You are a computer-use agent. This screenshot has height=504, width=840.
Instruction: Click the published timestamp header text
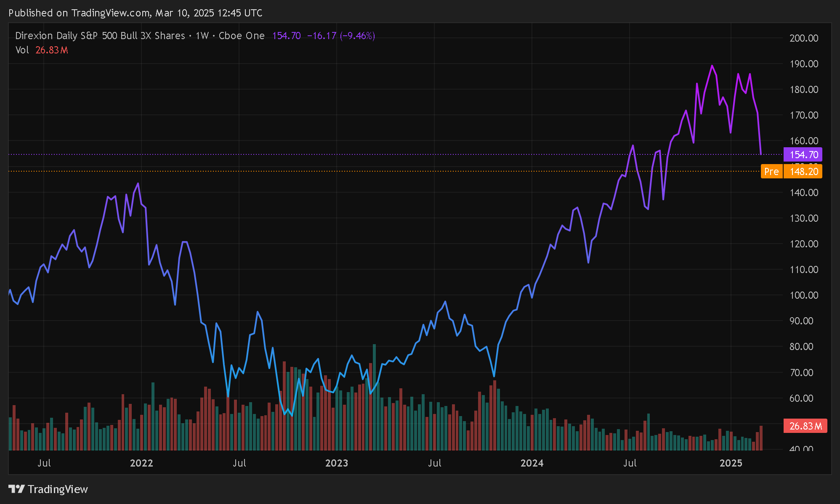coord(136,13)
